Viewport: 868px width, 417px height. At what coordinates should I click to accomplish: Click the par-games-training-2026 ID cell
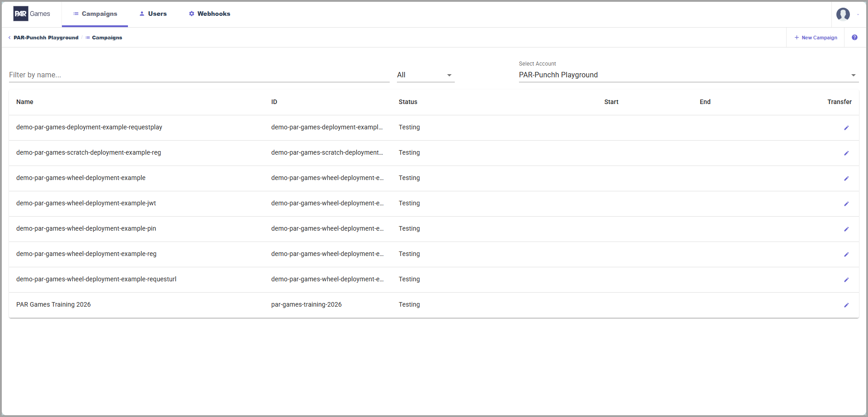pos(307,304)
